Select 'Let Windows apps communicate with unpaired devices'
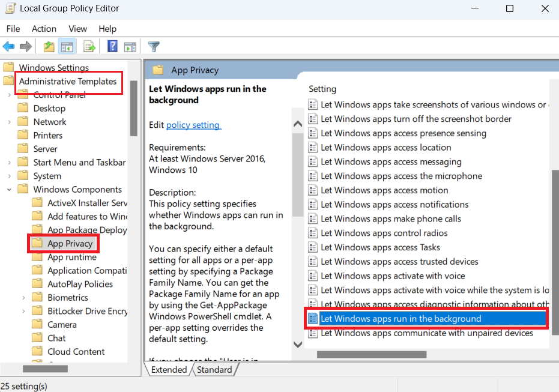 click(x=427, y=333)
